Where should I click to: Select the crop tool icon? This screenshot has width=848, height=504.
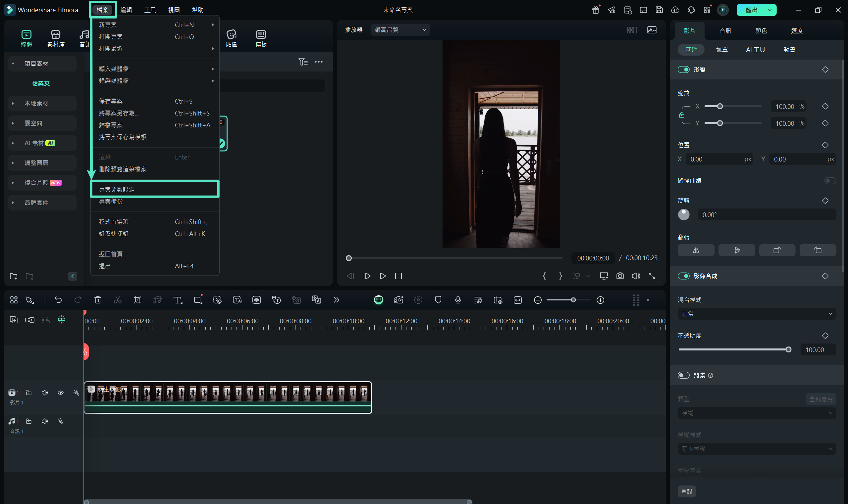tap(138, 300)
